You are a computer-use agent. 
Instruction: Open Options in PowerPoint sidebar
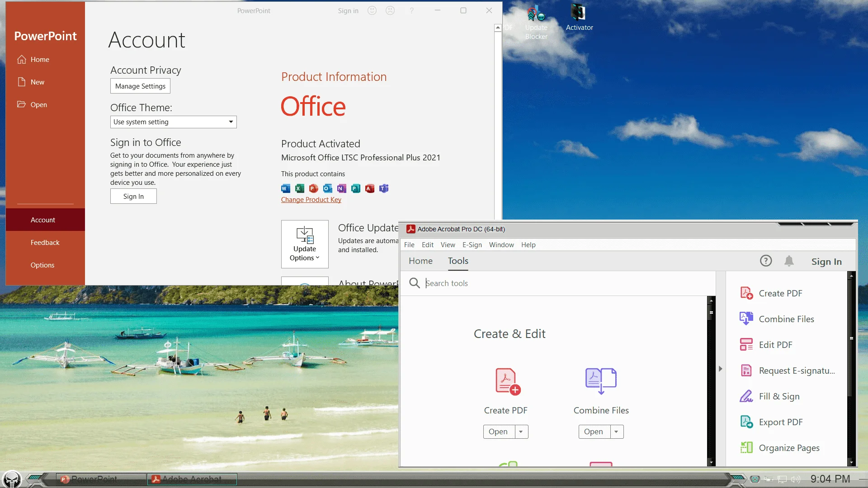45,265
